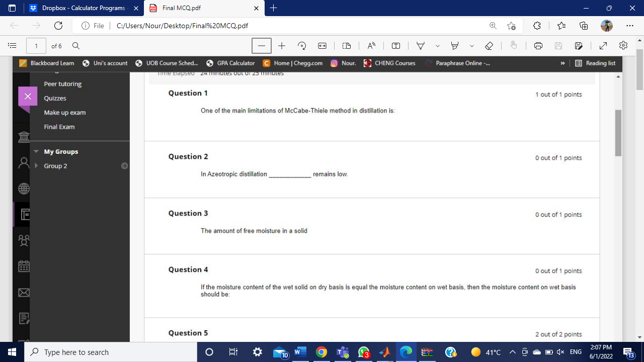Open the Groups icon in the sidebar

coord(23,240)
